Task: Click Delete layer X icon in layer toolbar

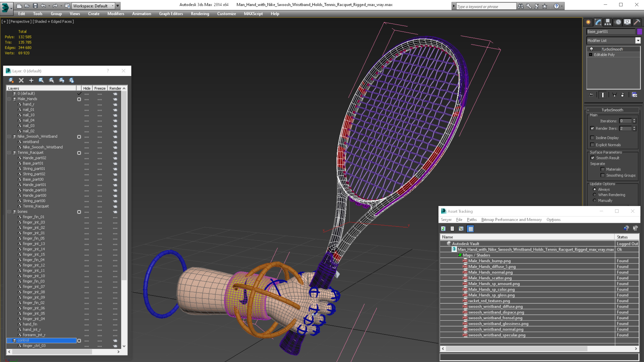Action: 21,80
